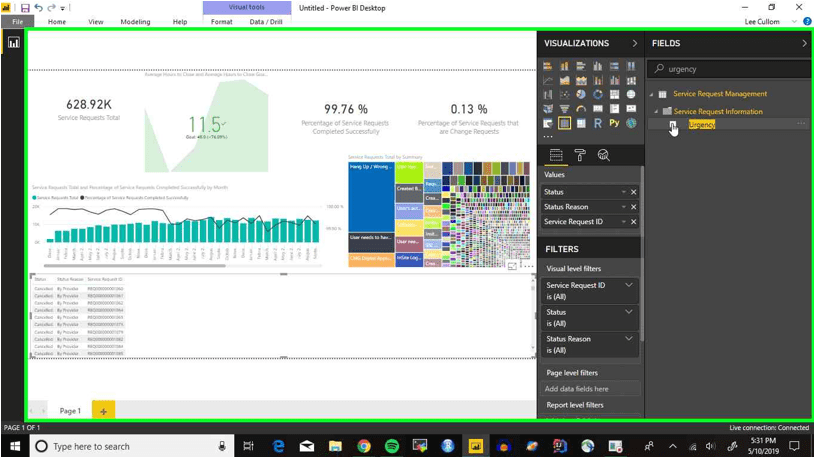Select the waterfall chart visualization
Viewport: 817px width, 458px height.
pyautogui.click(x=548, y=94)
